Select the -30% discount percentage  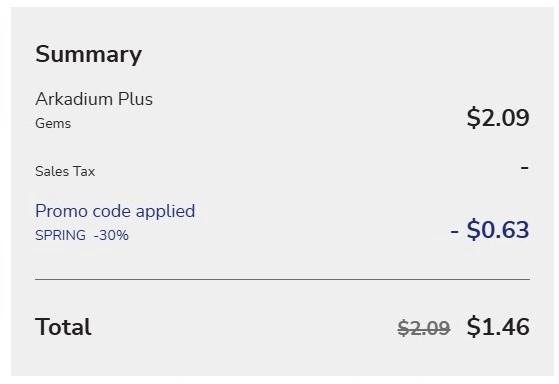(x=111, y=235)
